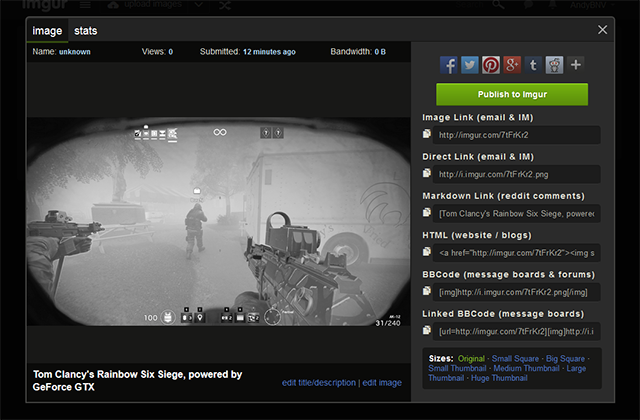The height and width of the screenshot is (420, 640).
Task: Choose the Small Thumbnail size
Action: 457,368
